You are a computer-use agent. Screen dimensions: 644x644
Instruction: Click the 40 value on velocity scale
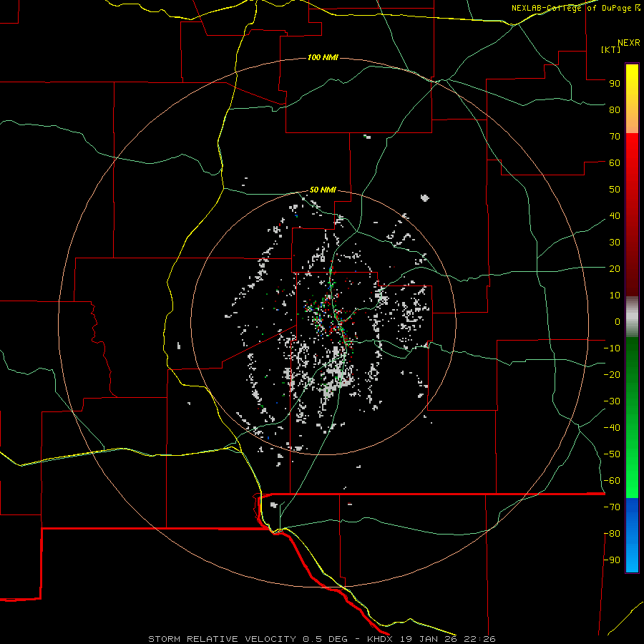(x=615, y=215)
